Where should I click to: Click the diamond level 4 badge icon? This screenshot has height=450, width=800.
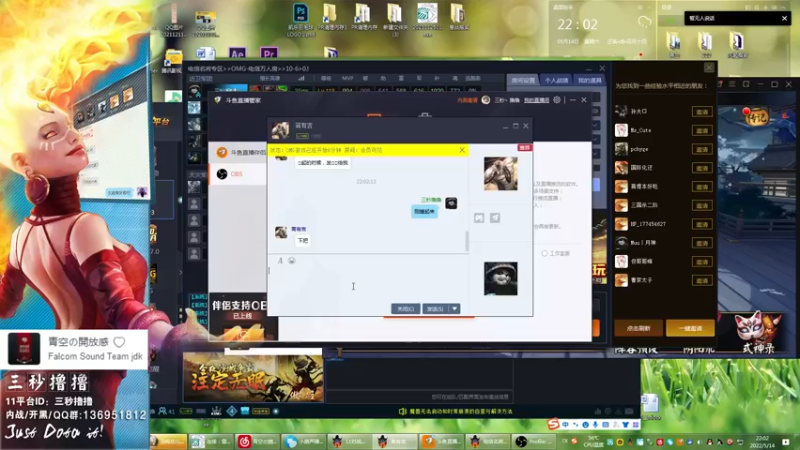pyautogui.click(x=232, y=411)
